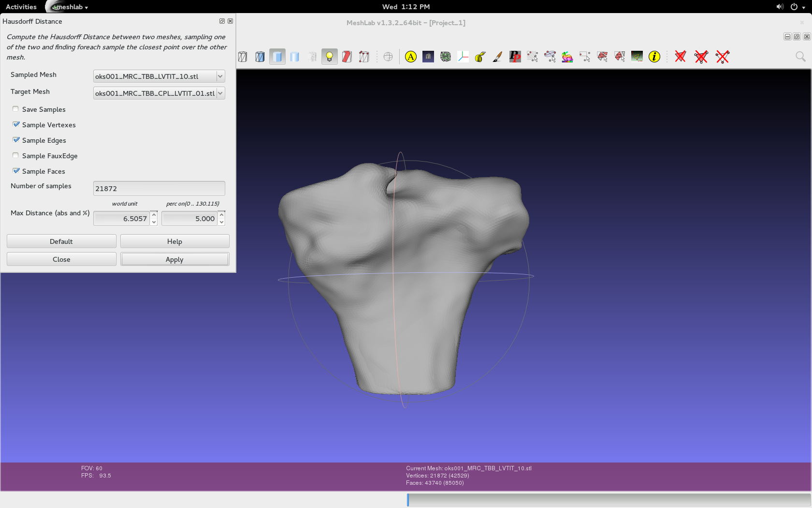Close the Hausdorff Distance dialog with X
Image resolution: width=812 pixels, height=508 pixels.
coord(231,21)
